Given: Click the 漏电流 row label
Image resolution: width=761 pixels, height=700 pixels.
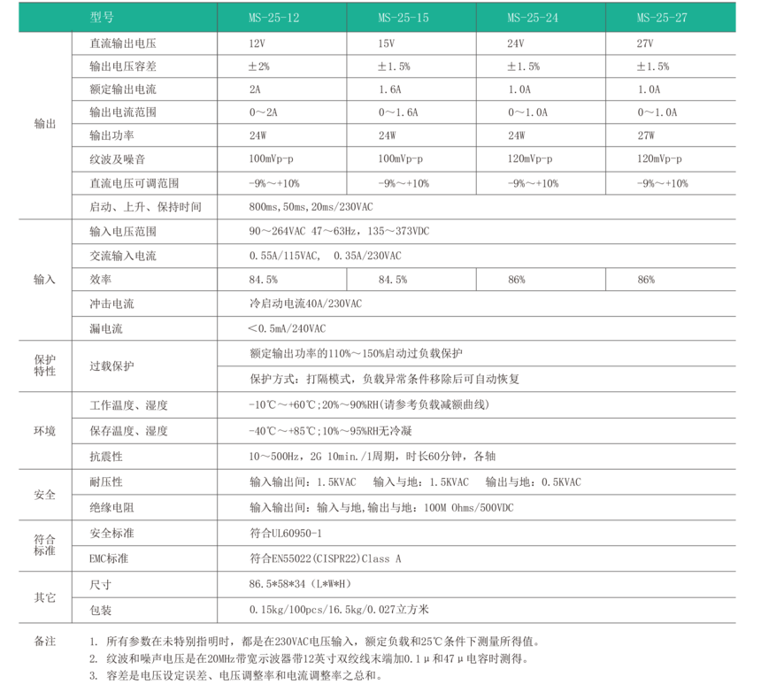Looking at the screenshot, I should click(x=106, y=328).
